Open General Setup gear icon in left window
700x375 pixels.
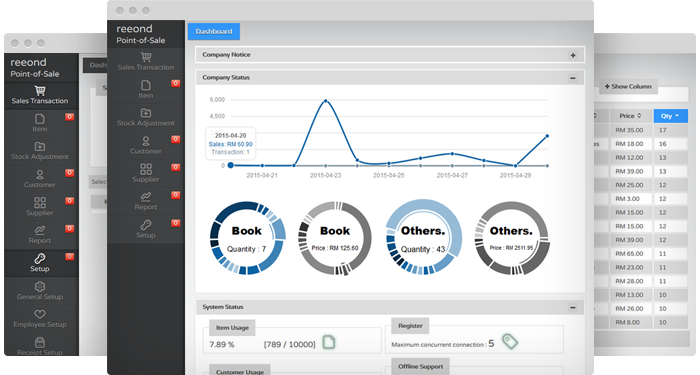pyautogui.click(x=40, y=286)
